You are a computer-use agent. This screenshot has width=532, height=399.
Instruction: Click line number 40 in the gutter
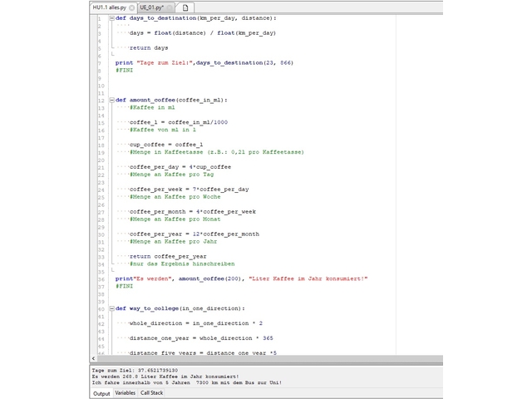(101, 308)
